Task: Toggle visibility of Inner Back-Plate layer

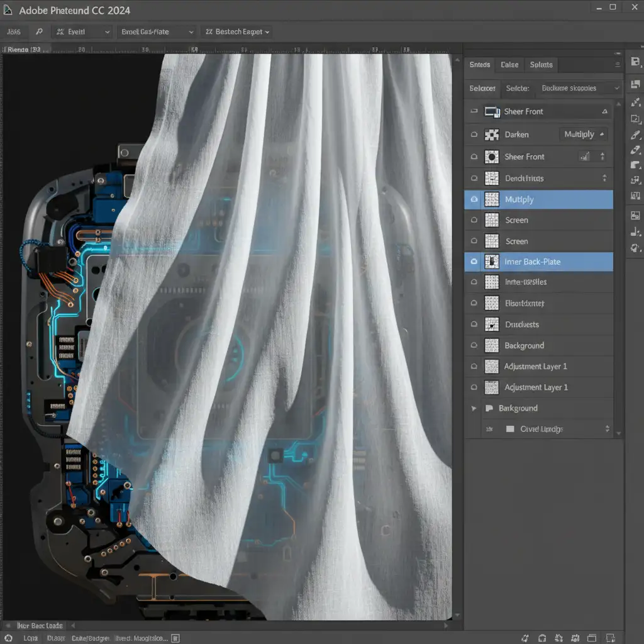Action: (x=474, y=262)
